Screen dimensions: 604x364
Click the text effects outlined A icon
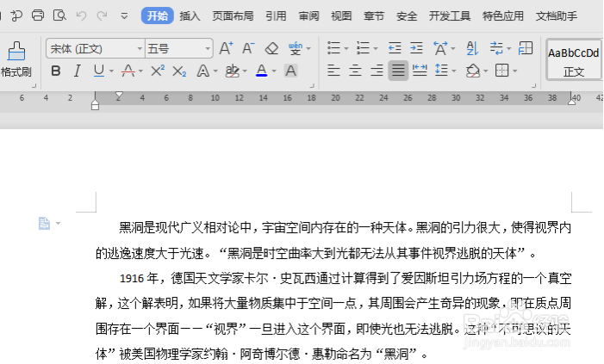click(x=203, y=71)
